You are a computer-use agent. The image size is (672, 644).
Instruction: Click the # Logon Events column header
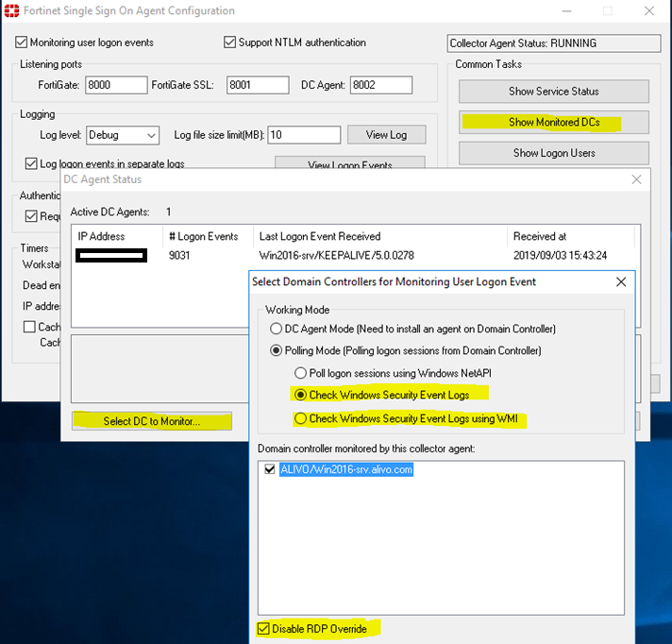pos(208,236)
